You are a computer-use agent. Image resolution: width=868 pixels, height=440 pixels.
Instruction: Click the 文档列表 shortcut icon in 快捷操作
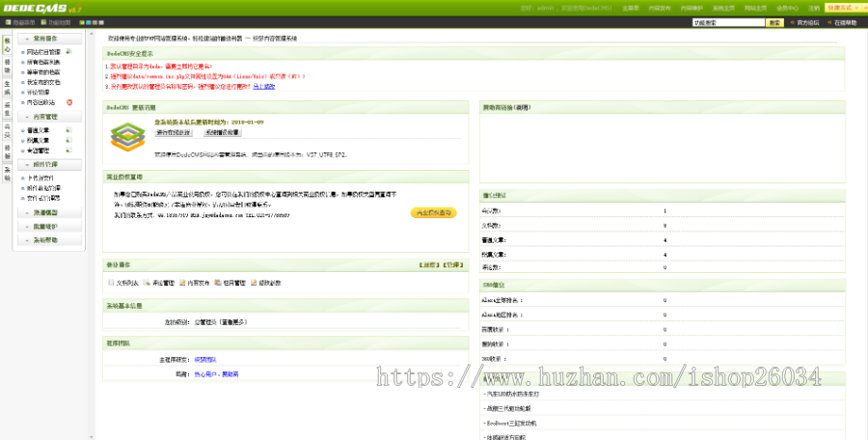(x=111, y=283)
